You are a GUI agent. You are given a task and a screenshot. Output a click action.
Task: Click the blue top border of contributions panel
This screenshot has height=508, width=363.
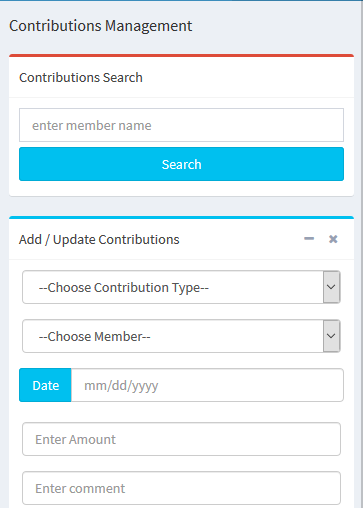pyautogui.click(x=181, y=217)
